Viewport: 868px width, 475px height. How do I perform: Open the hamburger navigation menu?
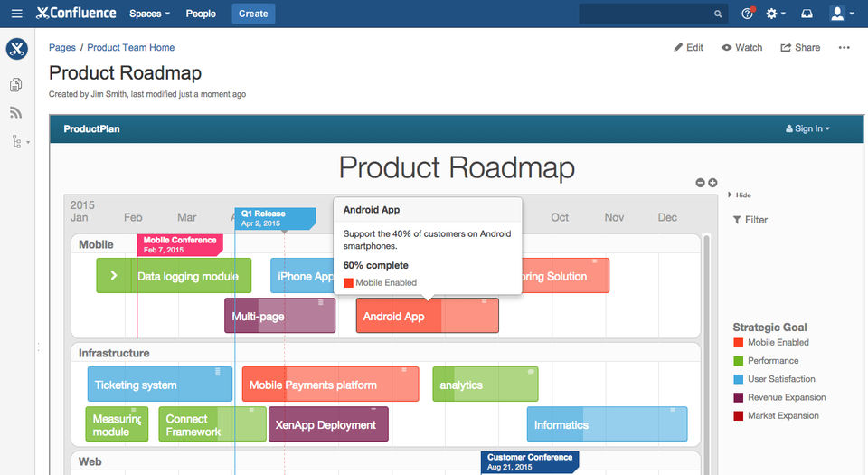(x=17, y=14)
